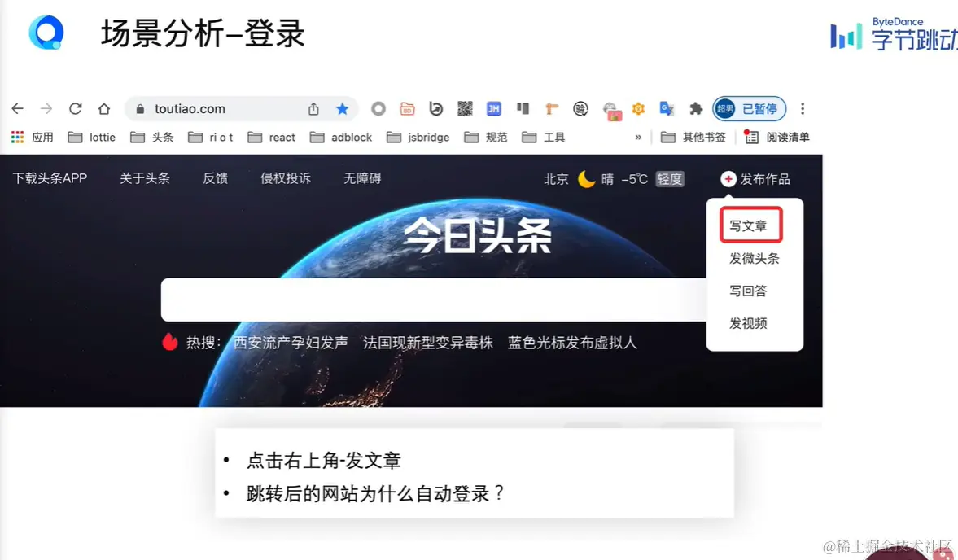The height and width of the screenshot is (560, 958).
Task: Open the 应用 apps grid shortcut
Action: (x=33, y=138)
